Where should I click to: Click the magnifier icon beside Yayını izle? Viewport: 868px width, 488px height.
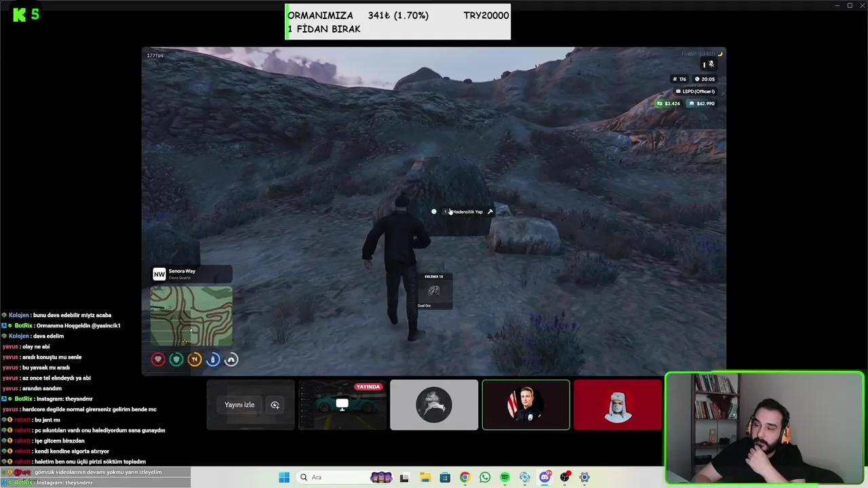(275, 405)
